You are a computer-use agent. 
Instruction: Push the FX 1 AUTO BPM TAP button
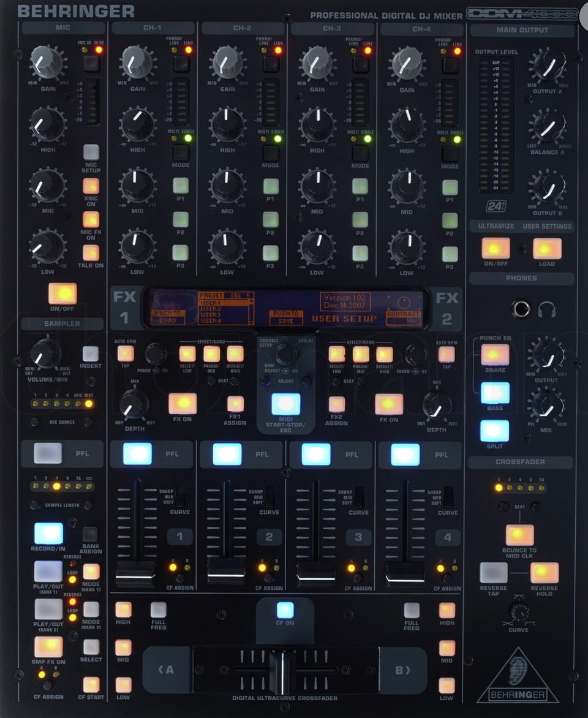coord(126,354)
